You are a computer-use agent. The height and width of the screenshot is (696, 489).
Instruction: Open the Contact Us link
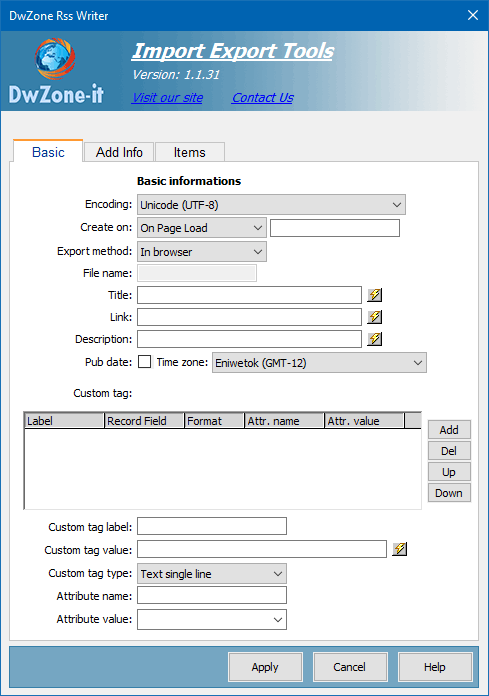[263, 98]
